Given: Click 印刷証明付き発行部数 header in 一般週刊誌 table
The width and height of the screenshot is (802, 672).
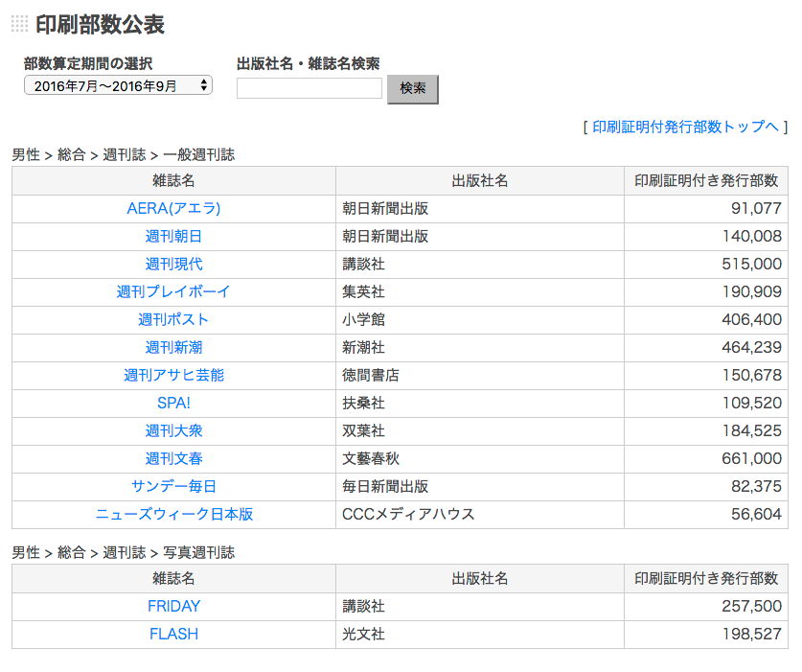Looking at the screenshot, I should [x=706, y=180].
